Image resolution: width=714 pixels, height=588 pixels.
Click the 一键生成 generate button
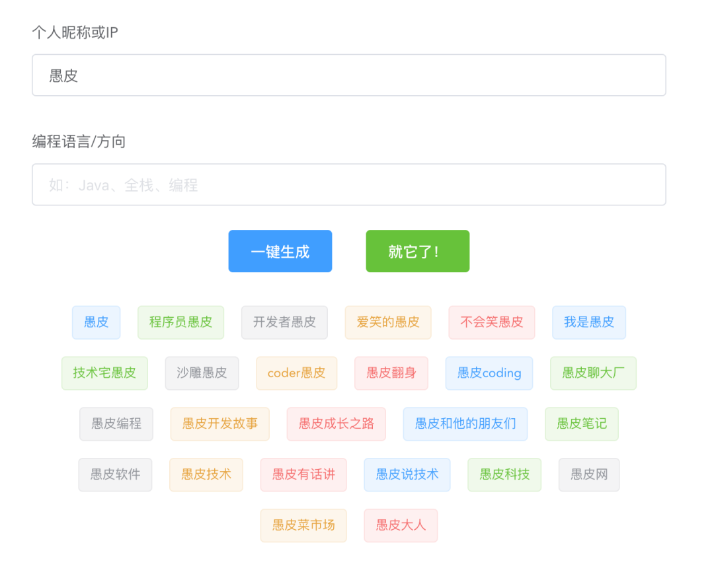coord(280,251)
